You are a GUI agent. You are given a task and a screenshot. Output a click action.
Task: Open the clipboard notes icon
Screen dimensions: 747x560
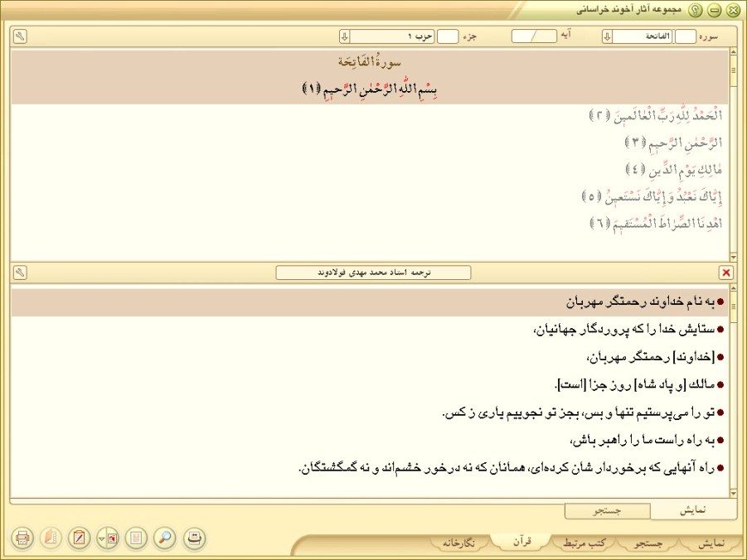click(79, 538)
